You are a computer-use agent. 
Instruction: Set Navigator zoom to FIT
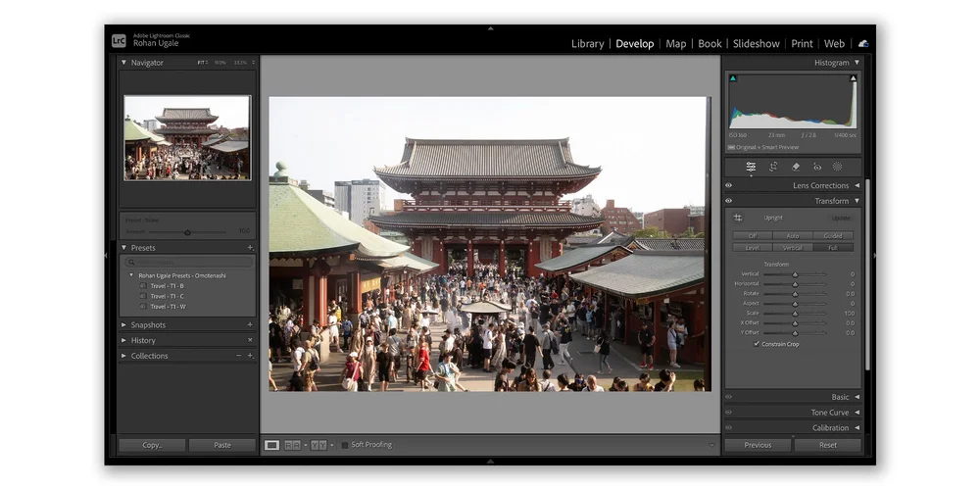click(x=202, y=63)
